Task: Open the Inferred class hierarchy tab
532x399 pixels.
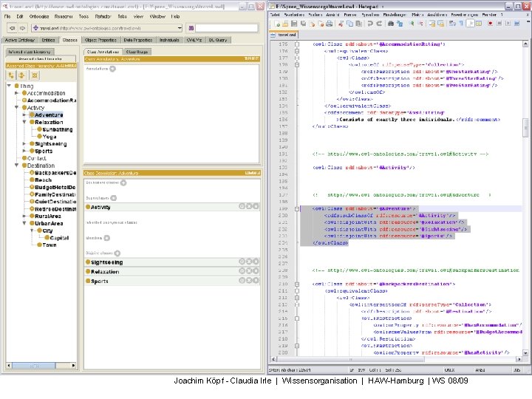Action: coord(29,52)
